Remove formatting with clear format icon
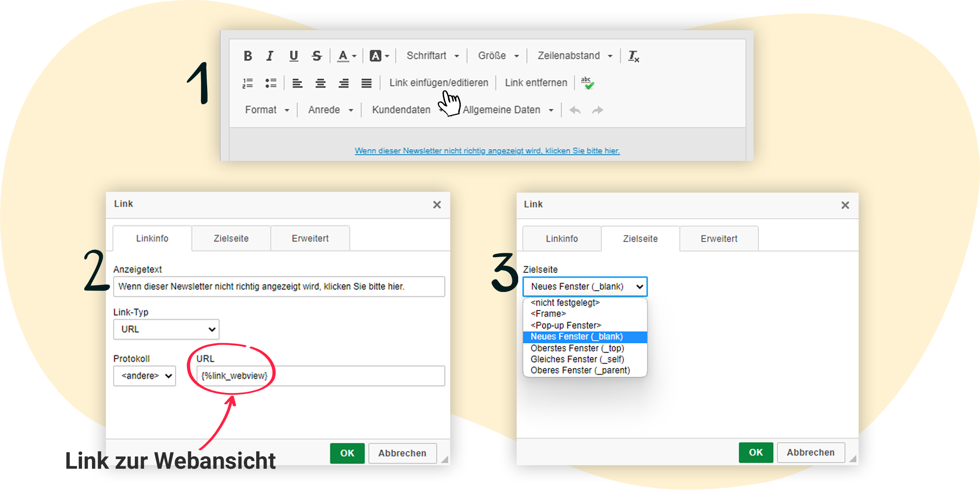Image resolution: width=980 pixels, height=490 pixels. (x=633, y=56)
